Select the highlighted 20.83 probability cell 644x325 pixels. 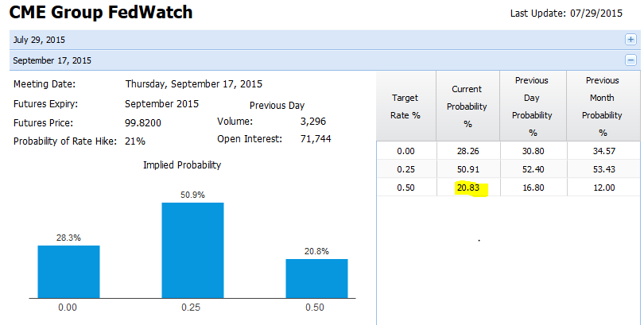click(x=467, y=188)
